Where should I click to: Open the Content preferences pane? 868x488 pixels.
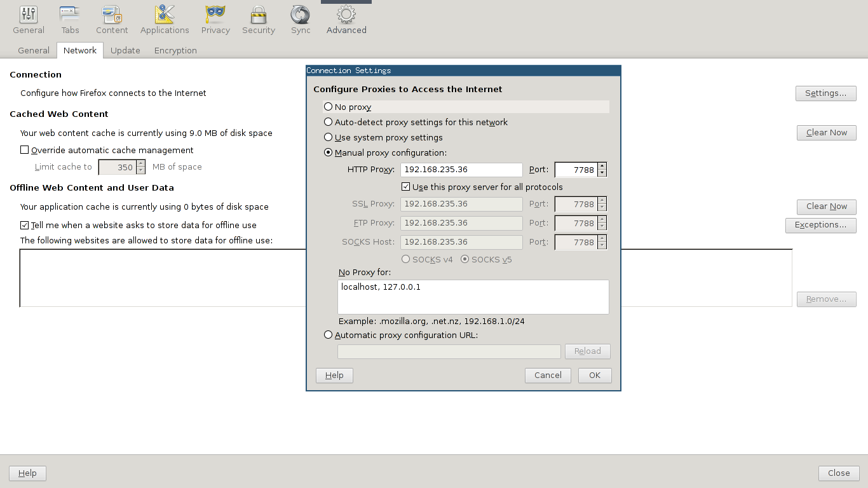(112, 15)
